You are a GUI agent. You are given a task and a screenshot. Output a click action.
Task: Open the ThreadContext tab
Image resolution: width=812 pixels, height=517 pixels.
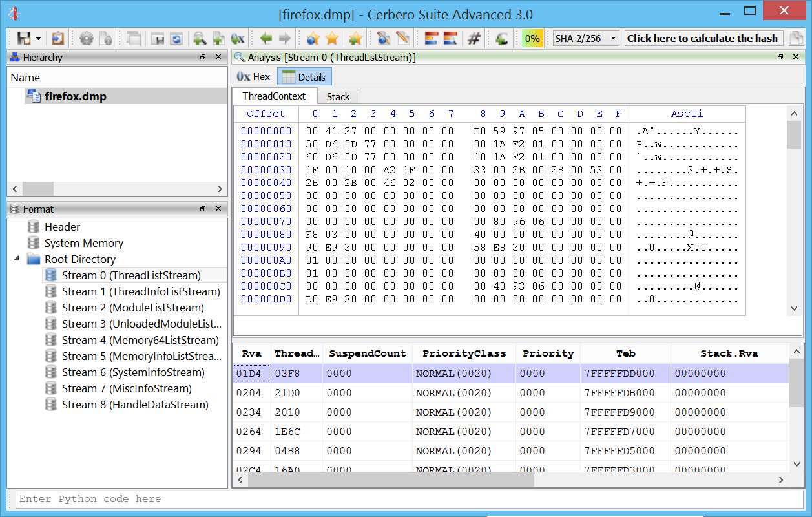(275, 96)
